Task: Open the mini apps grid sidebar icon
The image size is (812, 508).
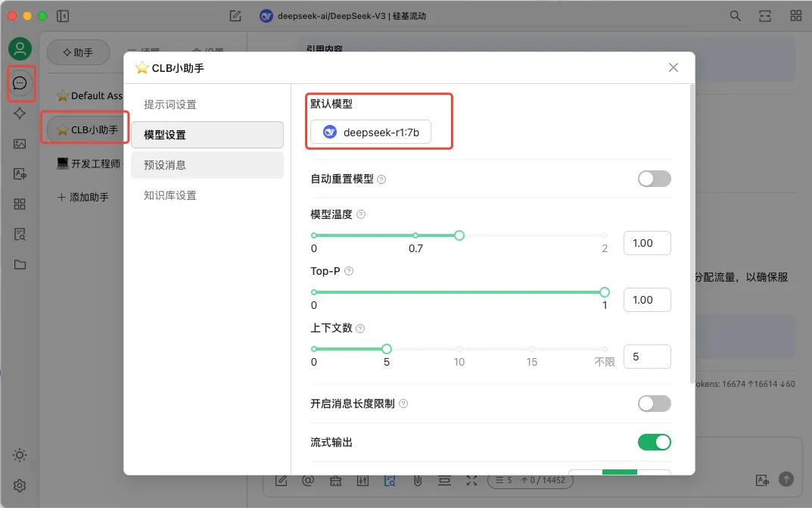Action: tap(20, 204)
